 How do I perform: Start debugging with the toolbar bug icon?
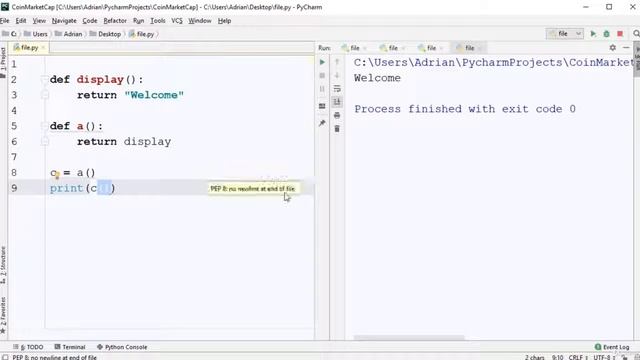607,34
